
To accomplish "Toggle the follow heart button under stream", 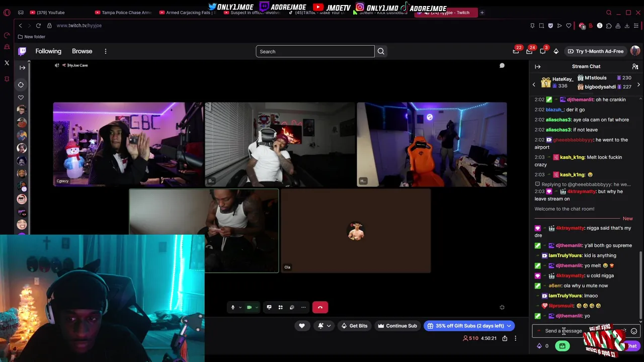I will tap(302, 326).
